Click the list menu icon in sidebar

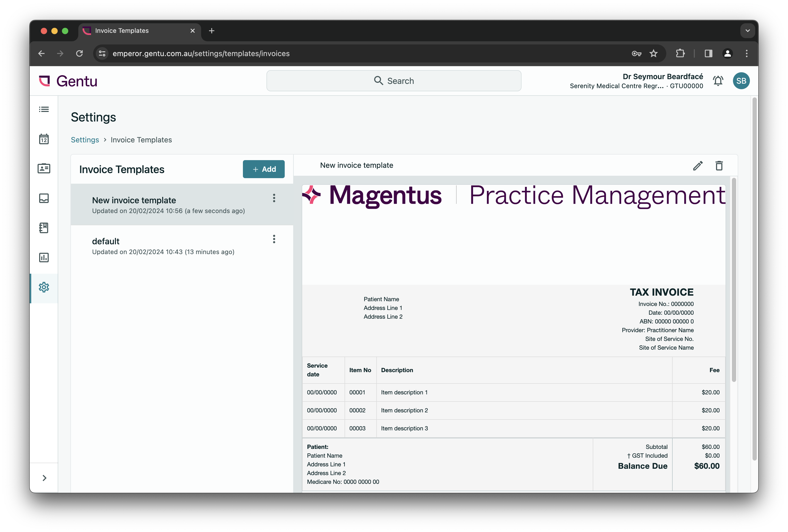pos(44,110)
